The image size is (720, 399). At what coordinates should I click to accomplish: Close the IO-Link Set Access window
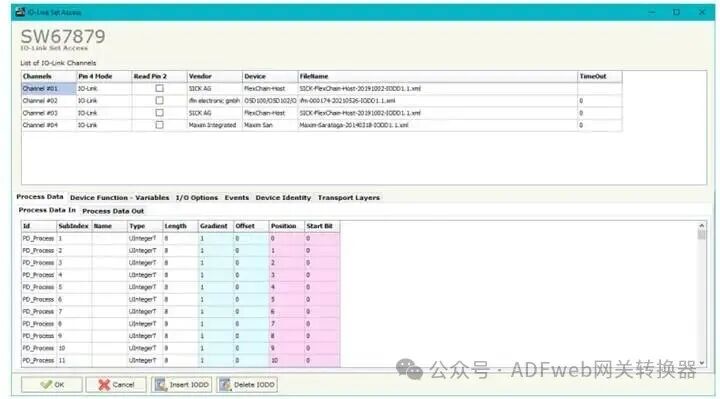702,12
